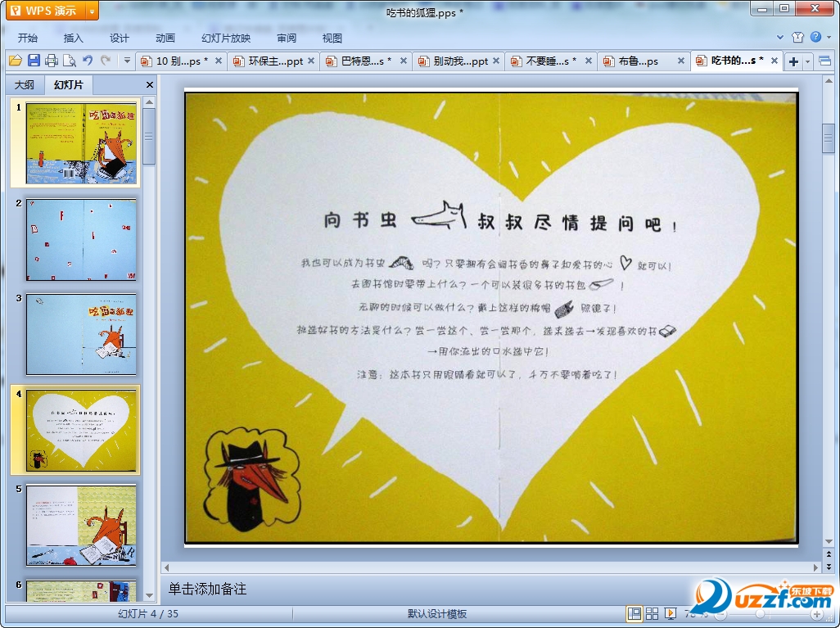Go to next slide double-arrow button

click(x=829, y=567)
